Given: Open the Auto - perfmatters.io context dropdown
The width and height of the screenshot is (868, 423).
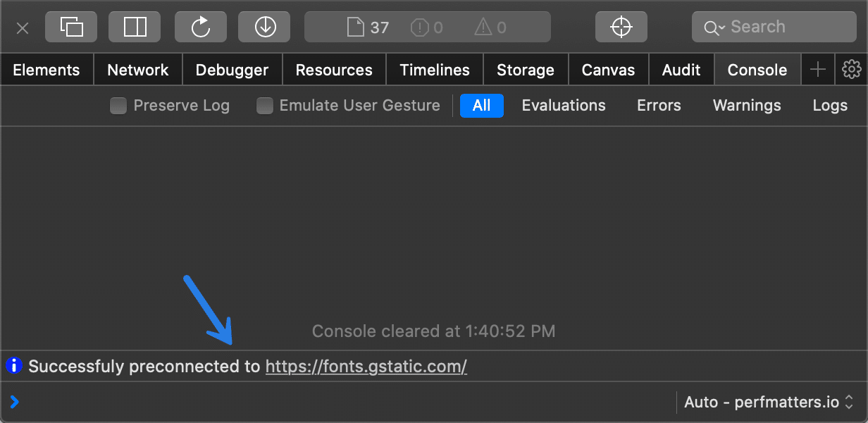Looking at the screenshot, I should pyautogui.click(x=769, y=403).
